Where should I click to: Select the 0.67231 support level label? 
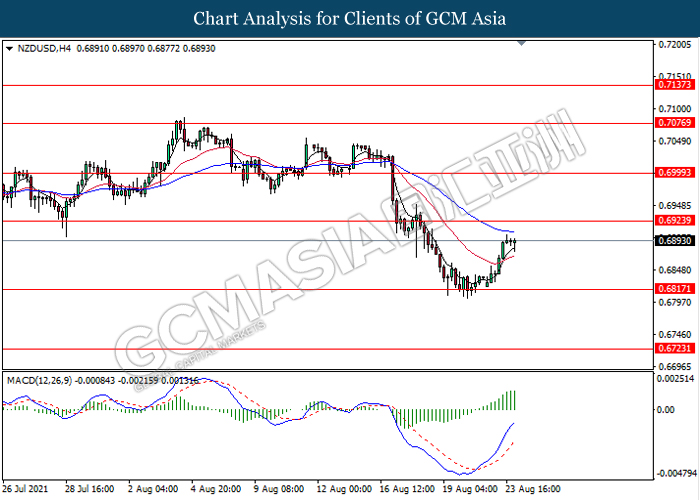(x=675, y=348)
